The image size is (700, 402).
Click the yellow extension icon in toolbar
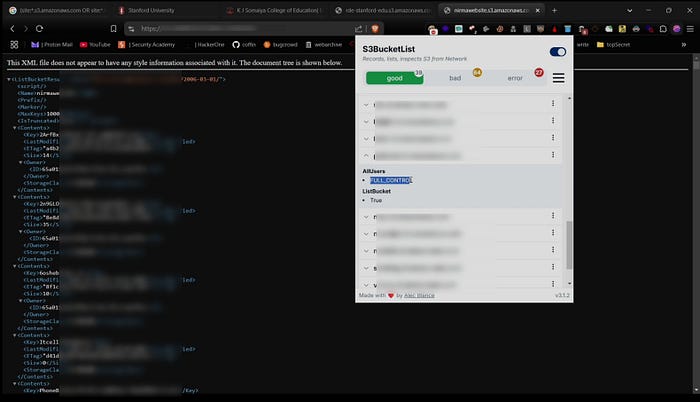[x=622, y=29]
